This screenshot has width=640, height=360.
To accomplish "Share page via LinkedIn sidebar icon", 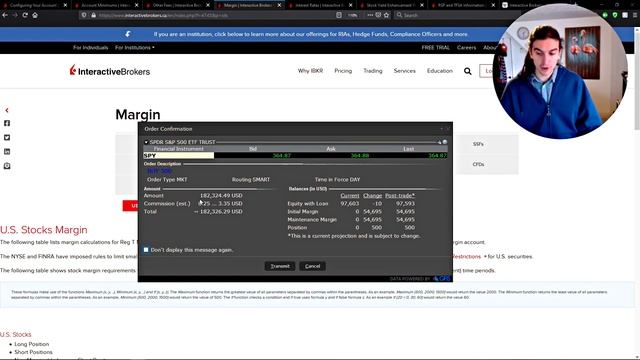I will (7, 151).
